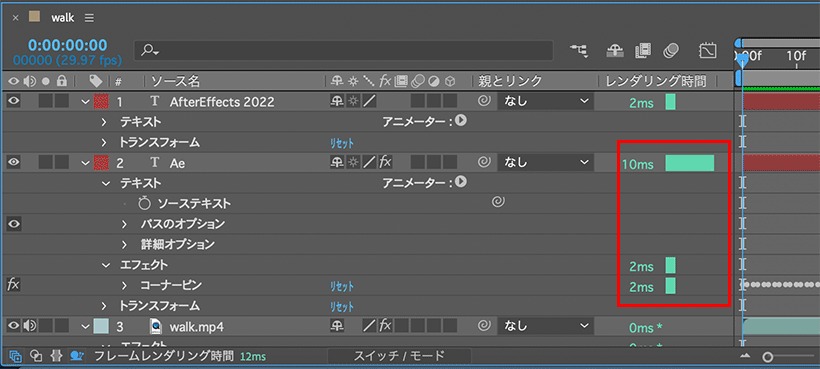The height and width of the screenshot is (369, 820).
Task: Enable frame blending icon in timeline toolbar
Action: point(643,51)
